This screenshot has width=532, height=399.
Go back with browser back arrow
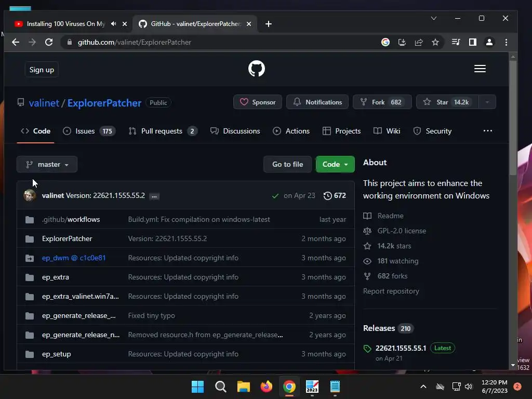point(16,42)
